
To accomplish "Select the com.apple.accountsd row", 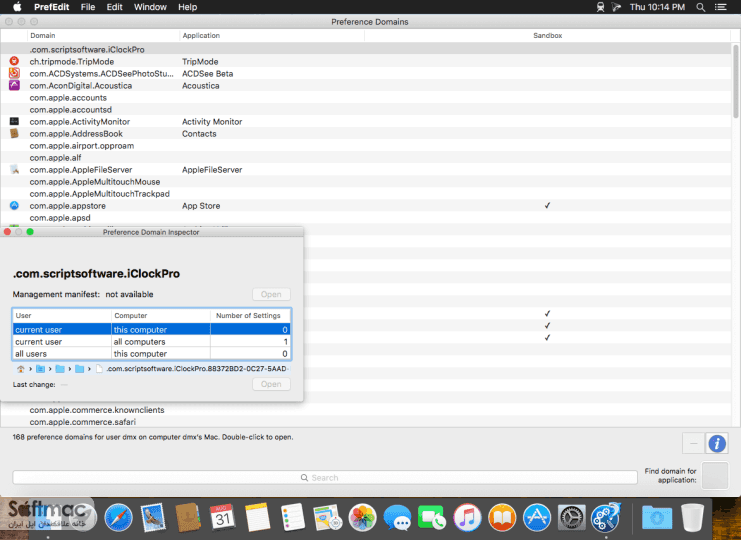I will pos(366,109).
